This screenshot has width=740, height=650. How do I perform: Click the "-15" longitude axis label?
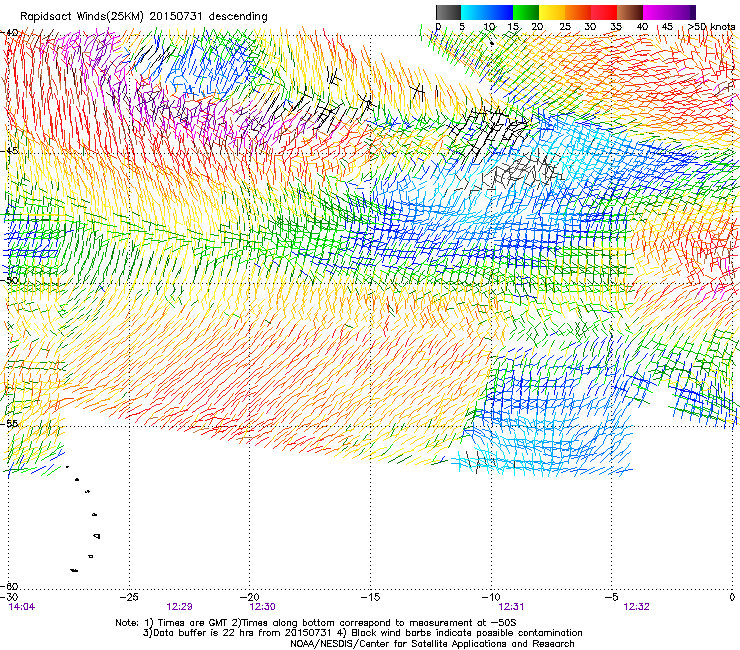(371, 597)
